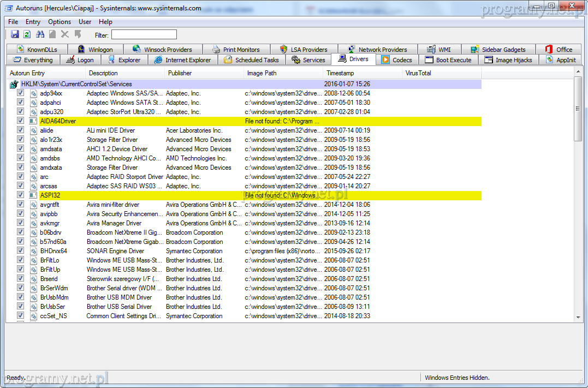The width and height of the screenshot is (588, 388).
Task: Click the registry icon beside HKLM Services
Action: [x=14, y=84]
